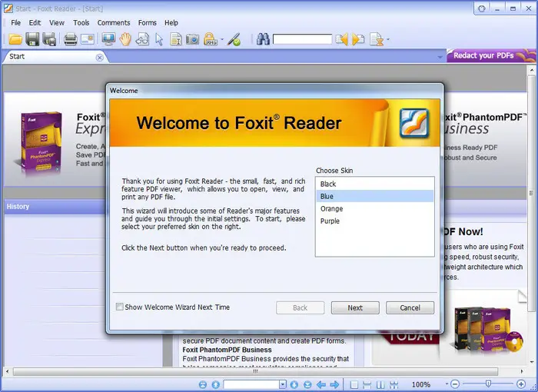Screen dimensions: 538x392
Task: Click the Next button in wizard
Action: [x=355, y=308]
